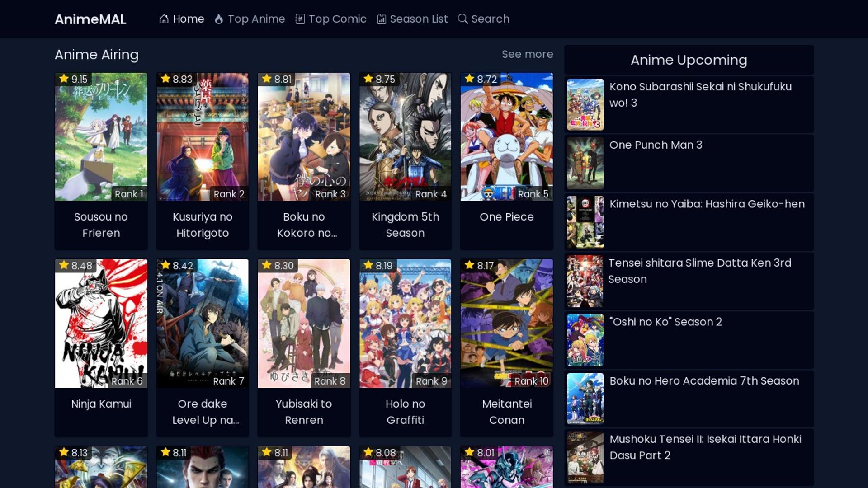The width and height of the screenshot is (868, 488).
Task: Open Kingdom 5th Season title link
Action: tap(405, 225)
